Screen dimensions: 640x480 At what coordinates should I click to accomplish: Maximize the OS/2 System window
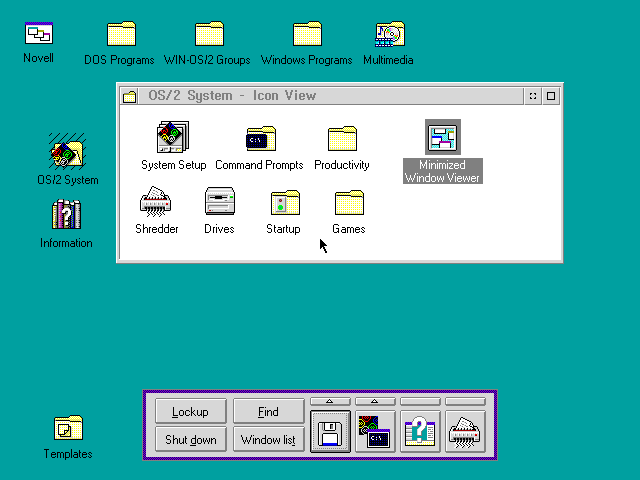coord(551,96)
